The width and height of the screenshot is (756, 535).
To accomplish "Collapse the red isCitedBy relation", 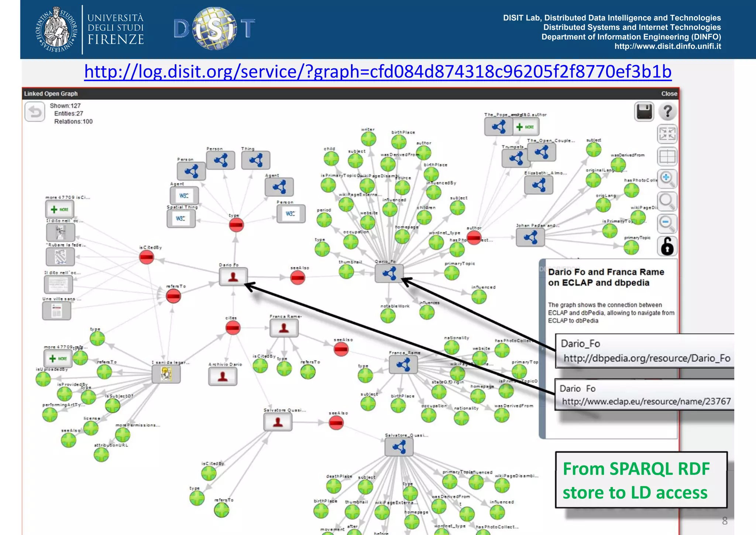I will [147, 257].
